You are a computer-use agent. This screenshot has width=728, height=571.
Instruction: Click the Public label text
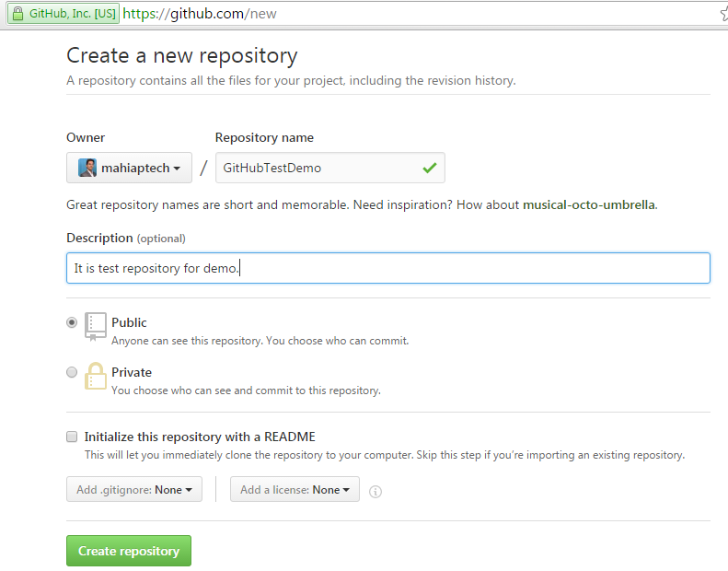pos(129,322)
